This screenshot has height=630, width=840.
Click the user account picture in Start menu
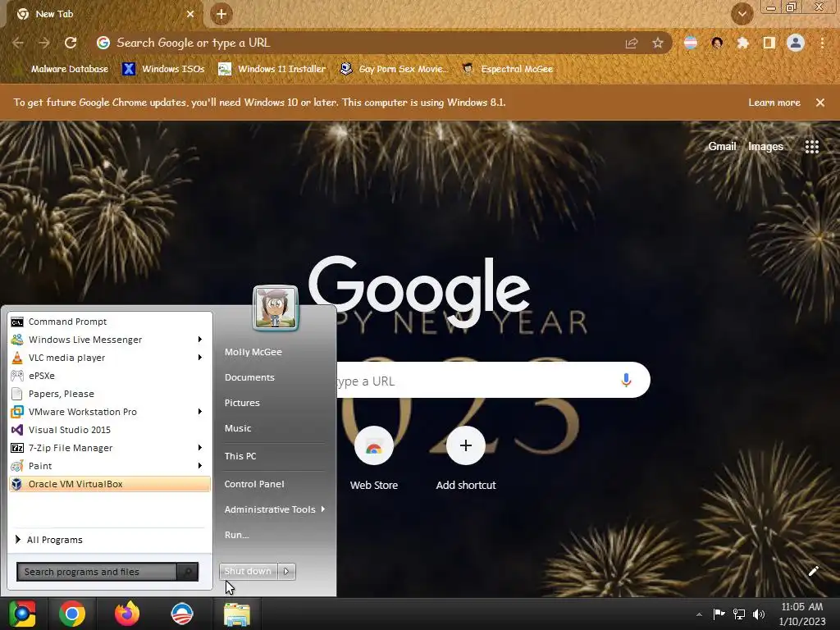coord(276,308)
